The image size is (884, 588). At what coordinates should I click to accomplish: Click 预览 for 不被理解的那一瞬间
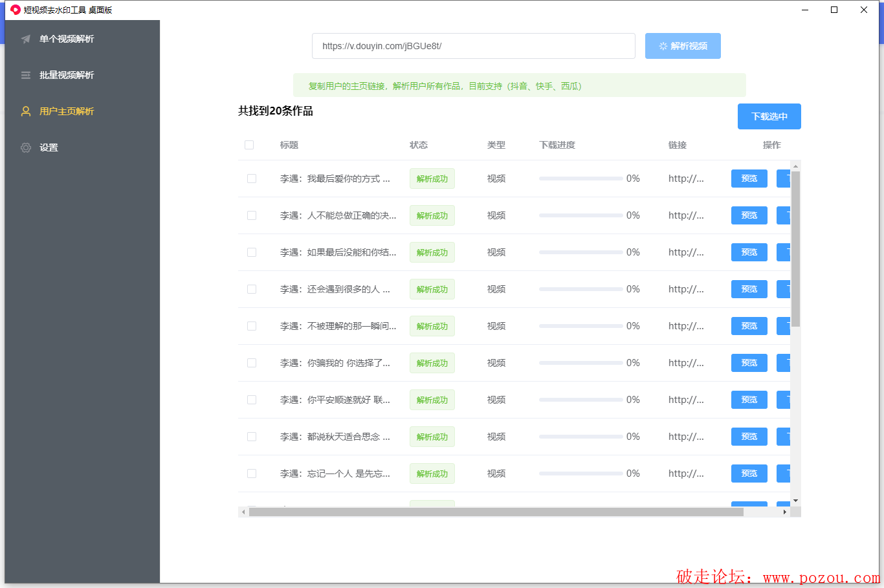749,326
